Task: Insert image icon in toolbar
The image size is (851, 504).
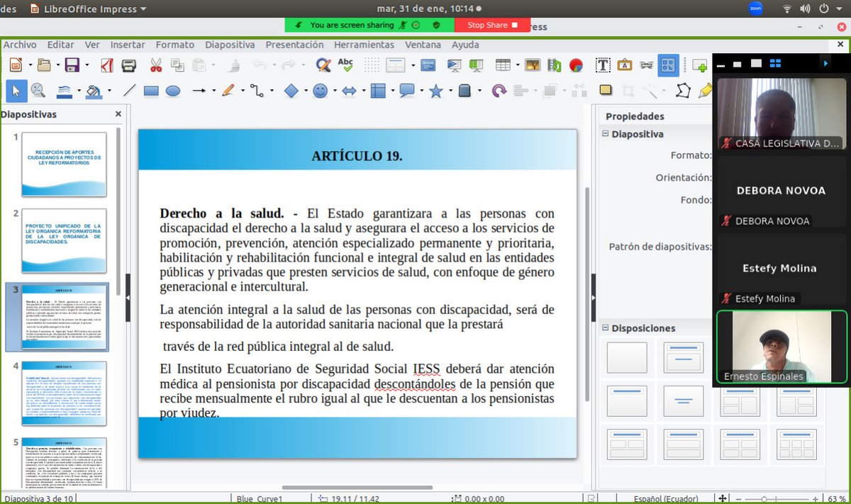Action: [533, 65]
